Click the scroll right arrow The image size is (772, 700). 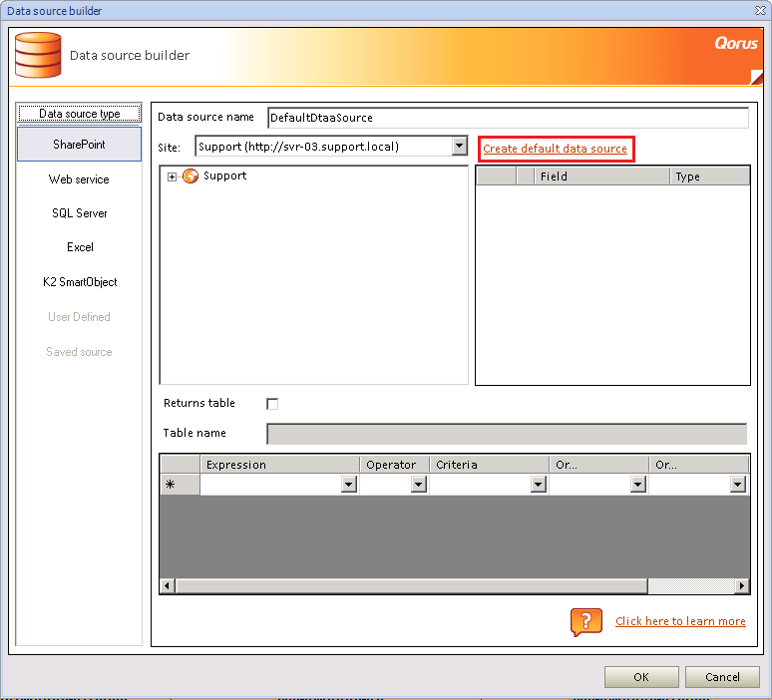point(742,585)
